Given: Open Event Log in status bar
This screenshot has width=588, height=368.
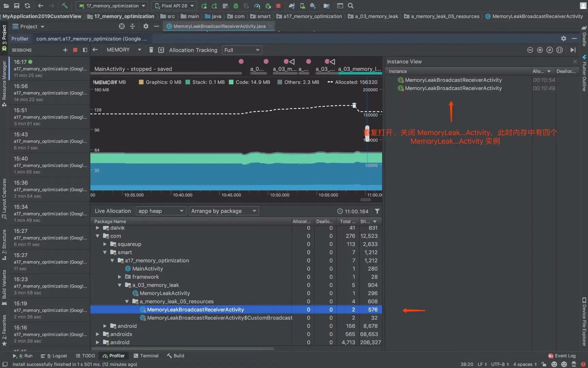Looking at the screenshot, I should tap(562, 356).
